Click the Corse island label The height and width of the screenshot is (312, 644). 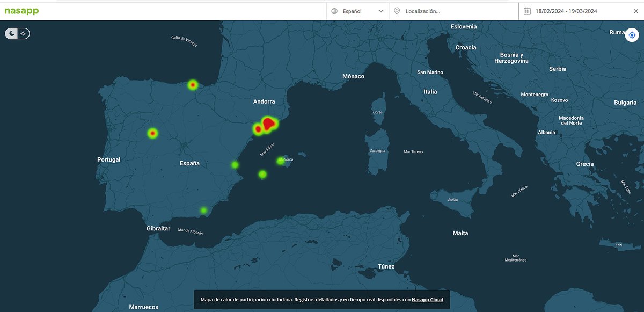click(378, 112)
